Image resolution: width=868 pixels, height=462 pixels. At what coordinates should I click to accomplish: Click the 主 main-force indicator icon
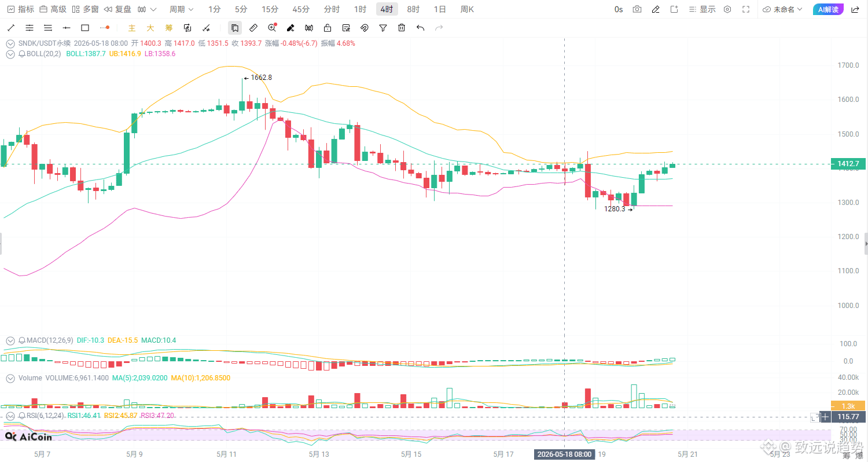(x=132, y=28)
